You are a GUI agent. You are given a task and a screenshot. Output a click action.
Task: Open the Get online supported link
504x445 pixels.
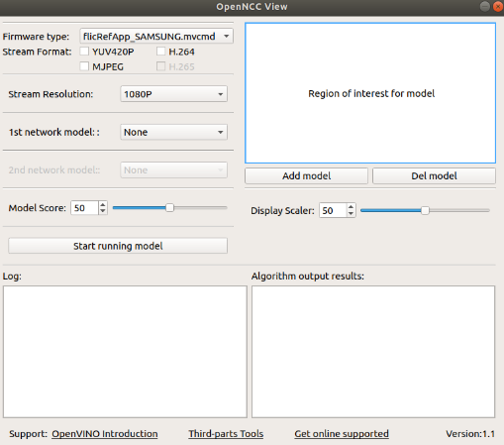[x=342, y=434]
